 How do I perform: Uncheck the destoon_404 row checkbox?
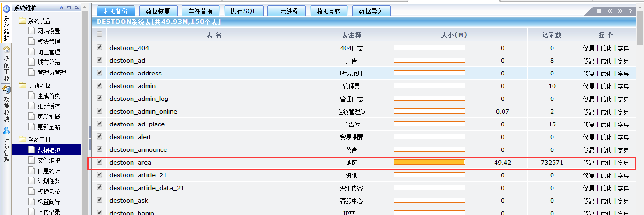tap(99, 48)
